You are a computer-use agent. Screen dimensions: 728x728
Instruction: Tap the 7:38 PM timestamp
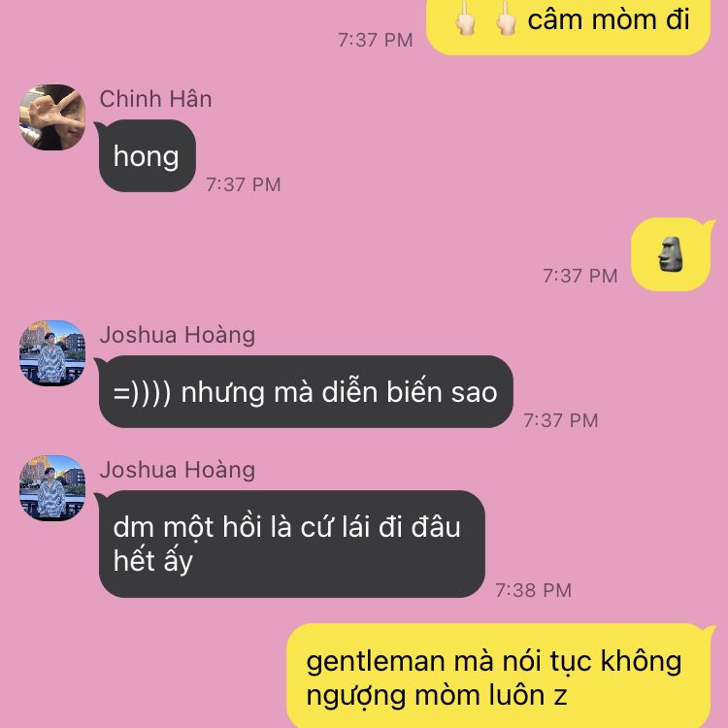pos(534,590)
